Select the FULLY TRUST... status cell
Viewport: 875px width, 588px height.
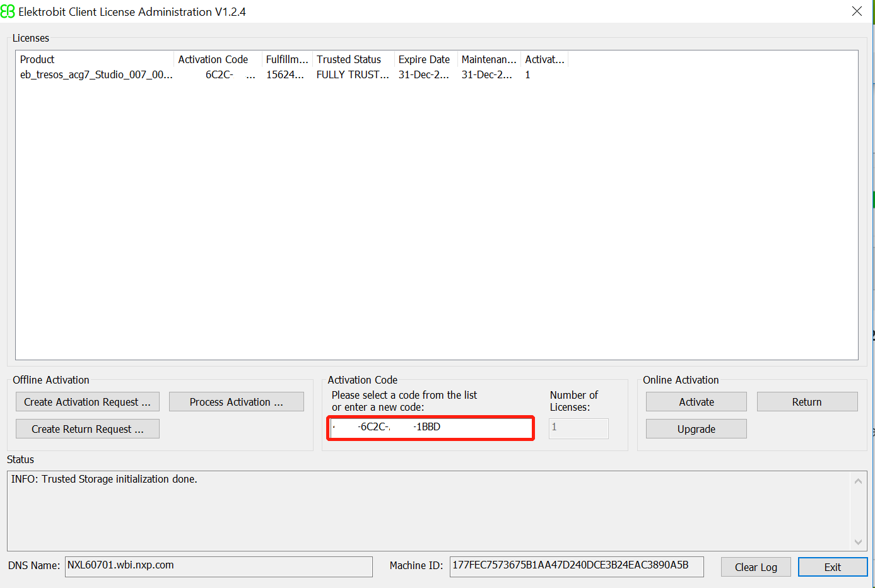(353, 74)
